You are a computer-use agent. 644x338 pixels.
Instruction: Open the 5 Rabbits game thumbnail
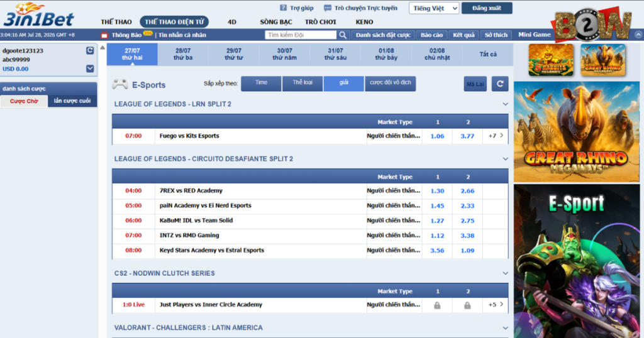[x=551, y=60]
